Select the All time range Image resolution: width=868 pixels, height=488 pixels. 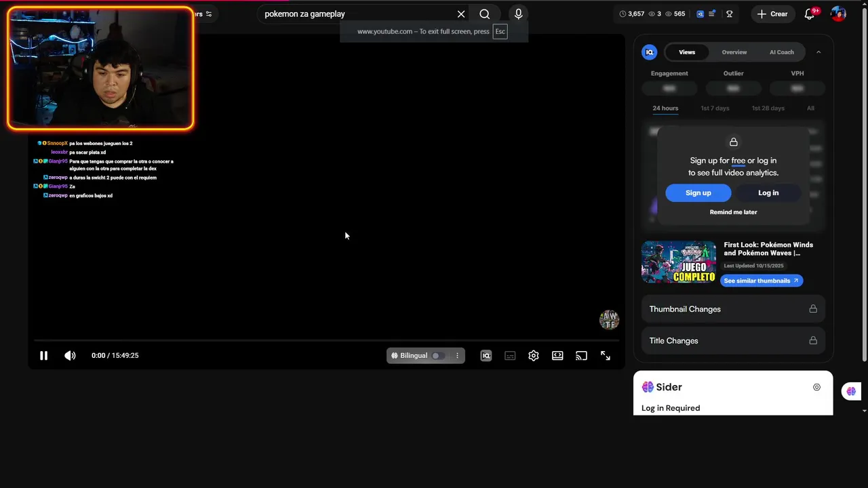[810, 108]
